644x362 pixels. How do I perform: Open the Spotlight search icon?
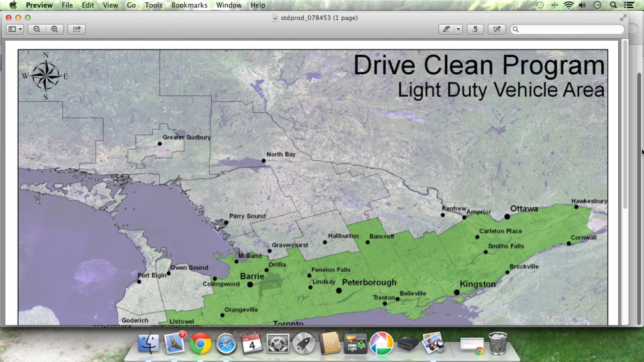tap(613, 5)
